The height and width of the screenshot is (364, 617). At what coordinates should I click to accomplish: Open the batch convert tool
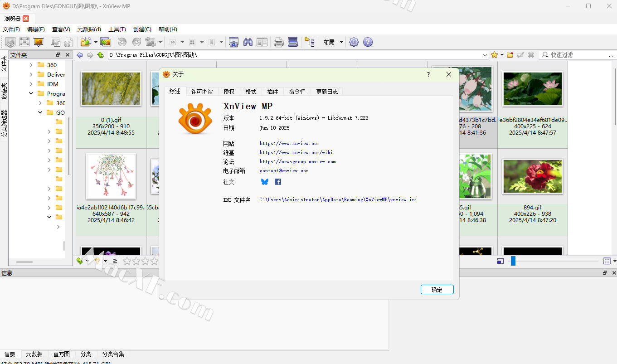[x=106, y=42]
